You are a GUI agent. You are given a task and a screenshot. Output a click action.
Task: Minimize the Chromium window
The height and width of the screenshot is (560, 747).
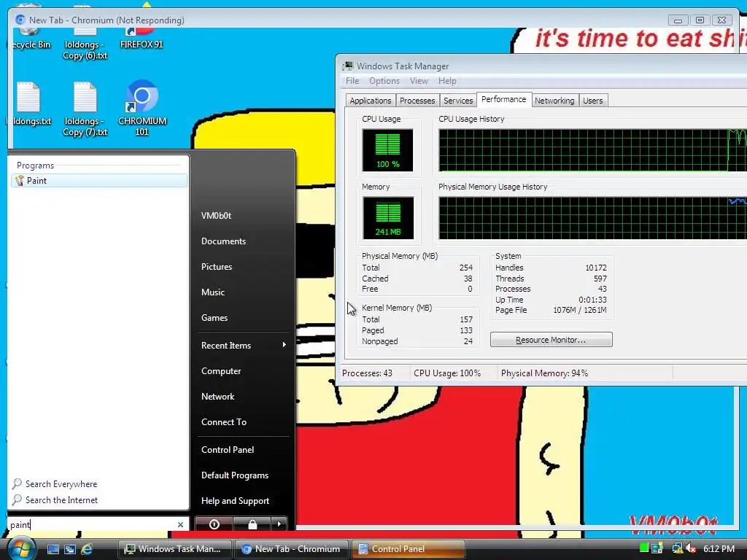tap(678, 20)
